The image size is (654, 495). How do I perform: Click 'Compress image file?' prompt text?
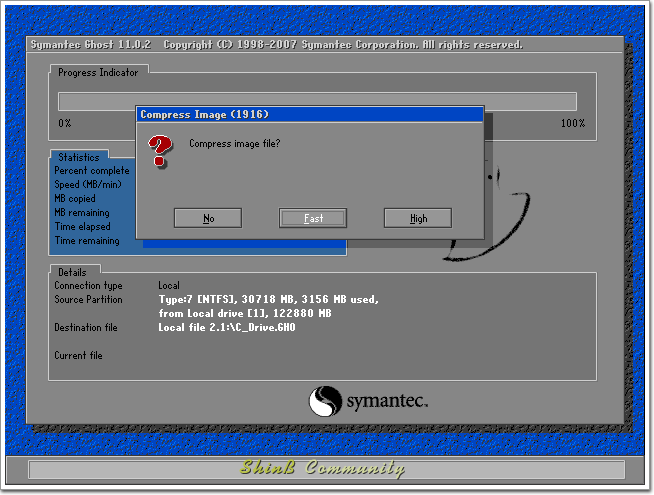234,143
